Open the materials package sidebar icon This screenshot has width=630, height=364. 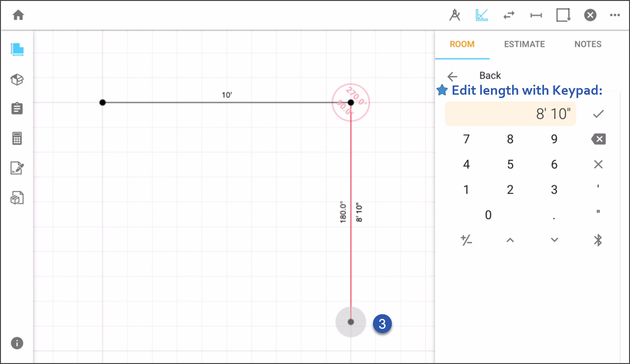[x=17, y=198]
